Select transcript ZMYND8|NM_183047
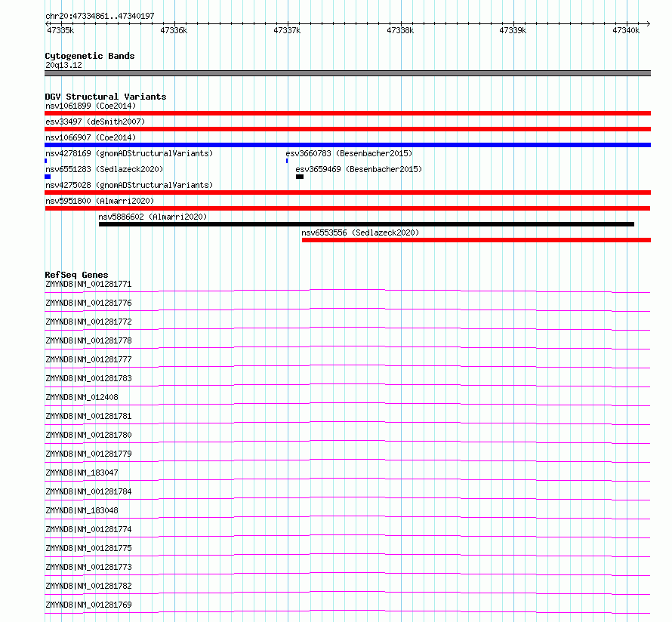 [x=82, y=473]
